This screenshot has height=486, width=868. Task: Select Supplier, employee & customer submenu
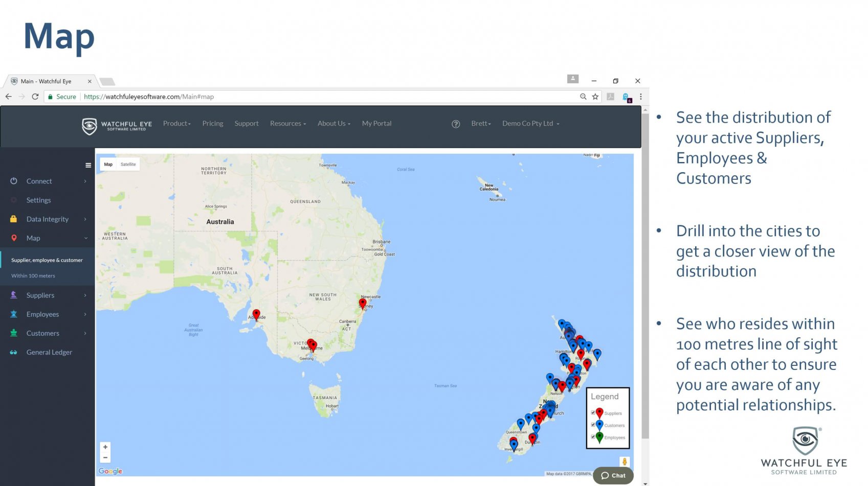(x=47, y=260)
